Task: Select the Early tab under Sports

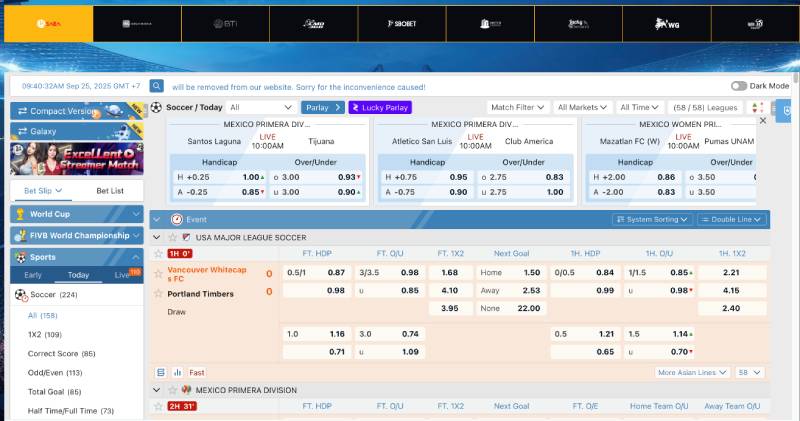Action: pos(33,274)
